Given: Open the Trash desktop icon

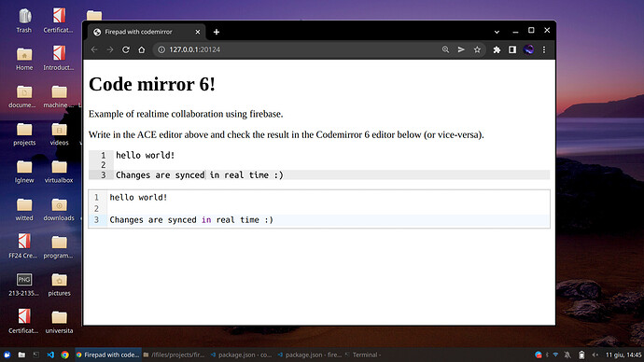Looking at the screenshot, I should click(x=24, y=21).
